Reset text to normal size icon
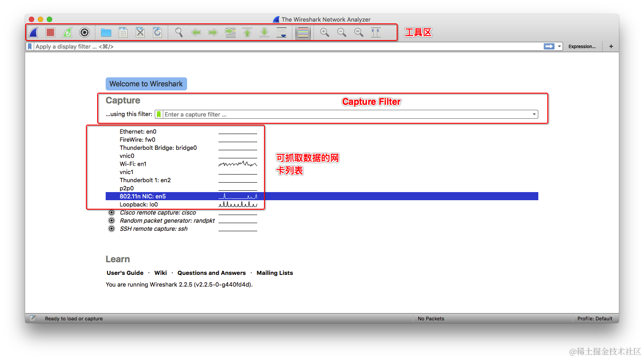This screenshot has width=644, height=359. click(359, 32)
